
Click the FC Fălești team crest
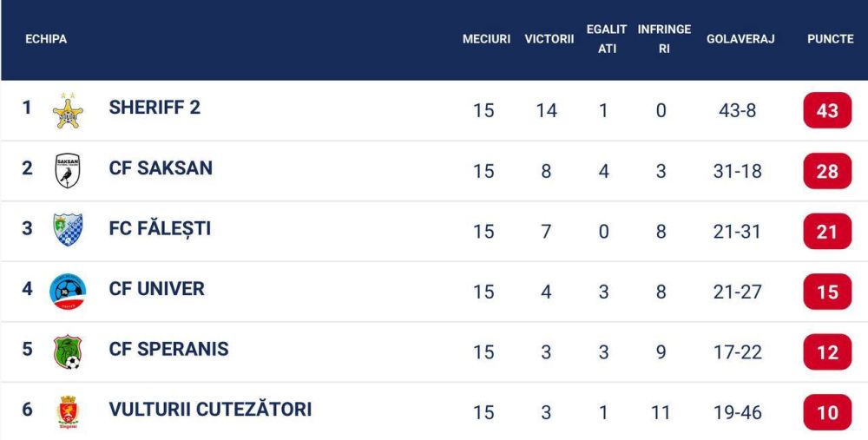(68, 230)
